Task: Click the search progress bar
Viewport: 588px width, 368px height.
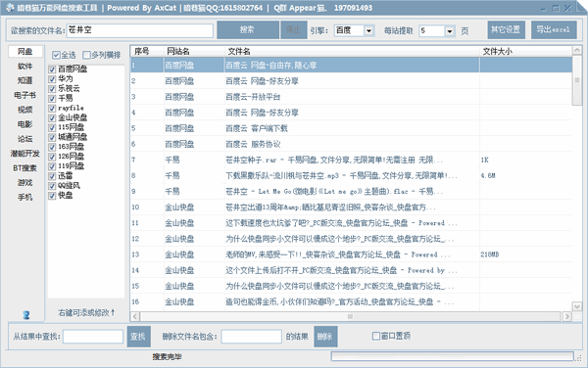Action: (x=452, y=356)
